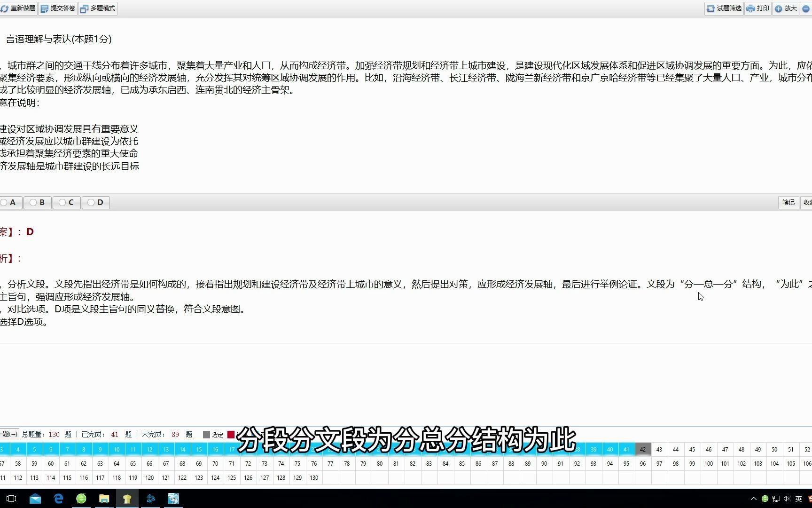Viewport: 812px width, 508px height.
Task: Open the anime avatar app on taskbar
Action: pyautogui.click(x=173, y=499)
